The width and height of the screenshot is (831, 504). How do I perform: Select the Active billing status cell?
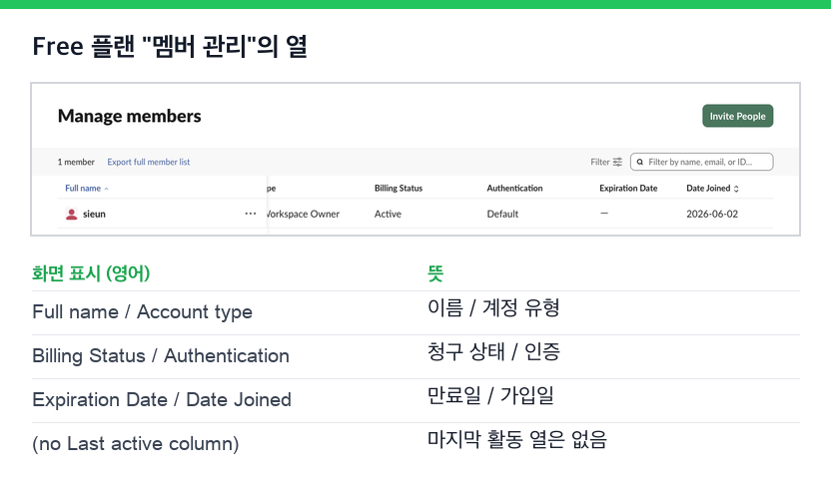click(388, 214)
